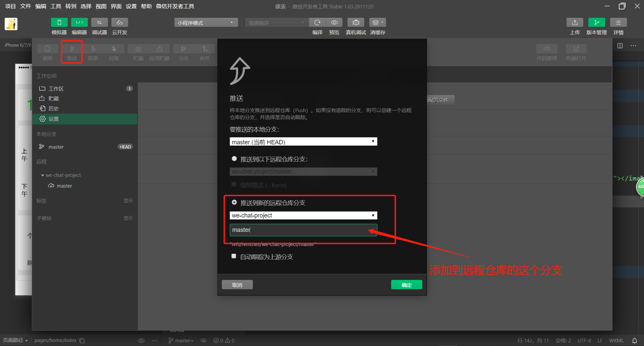Click the details (详情) toolbar icon
Screen dimensions: 644x346
coord(618,22)
